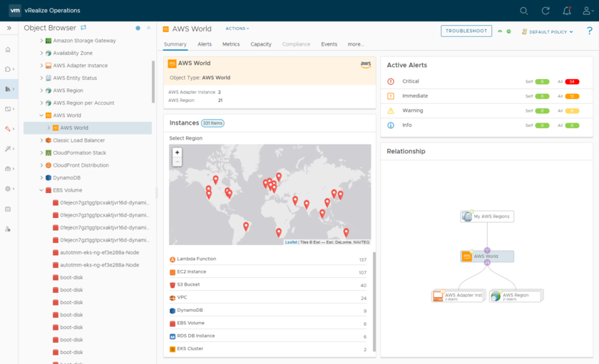
Task: Open the Events tab
Action: [329, 44]
